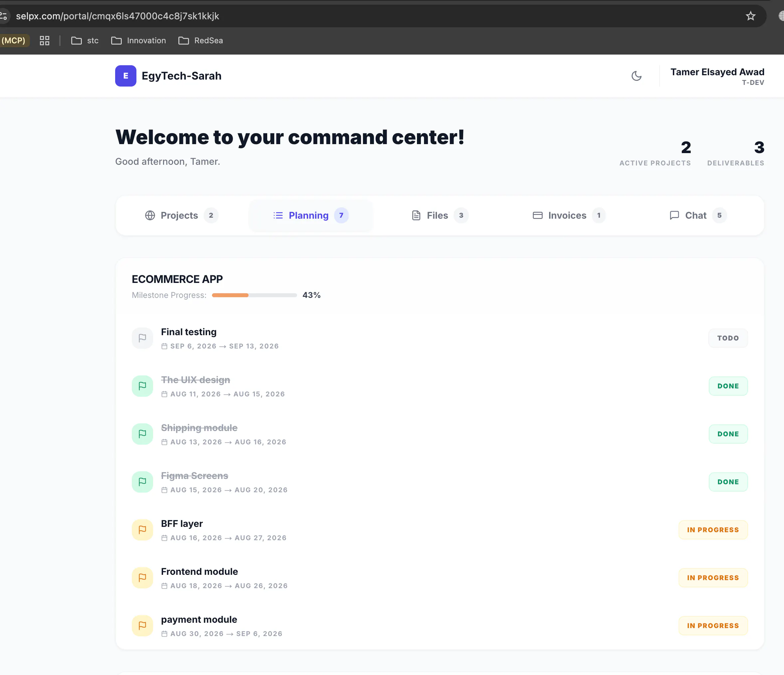Click the Final testing milestone title
Image resolution: width=784 pixels, height=675 pixels.
[x=189, y=332]
